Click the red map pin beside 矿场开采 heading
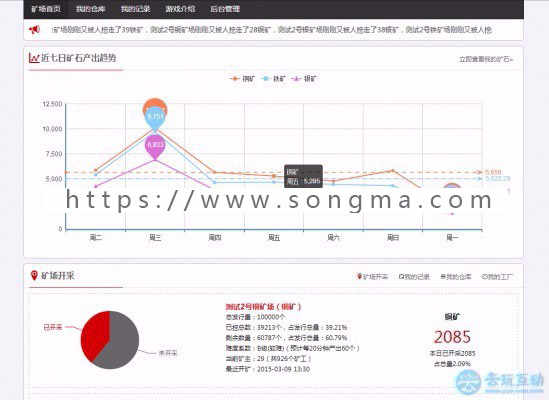The height and width of the screenshot is (400, 549). click(34, 275)
